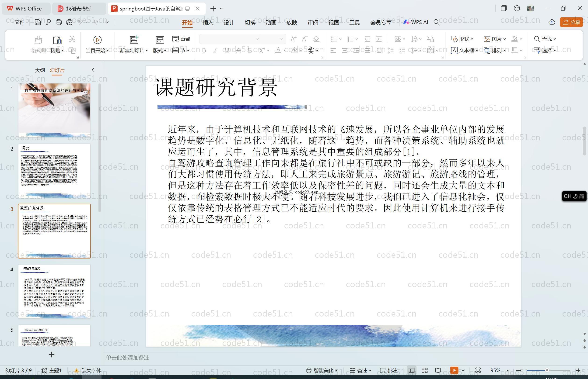Select slide 2 thumbnail 摘要
588x379 pixels.
54,171
